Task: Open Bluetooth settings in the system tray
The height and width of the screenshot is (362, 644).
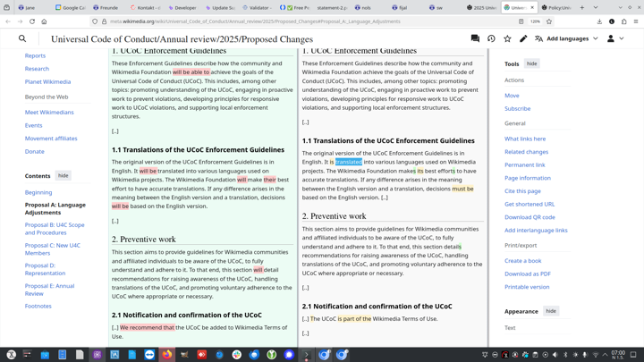Action: 565,355
